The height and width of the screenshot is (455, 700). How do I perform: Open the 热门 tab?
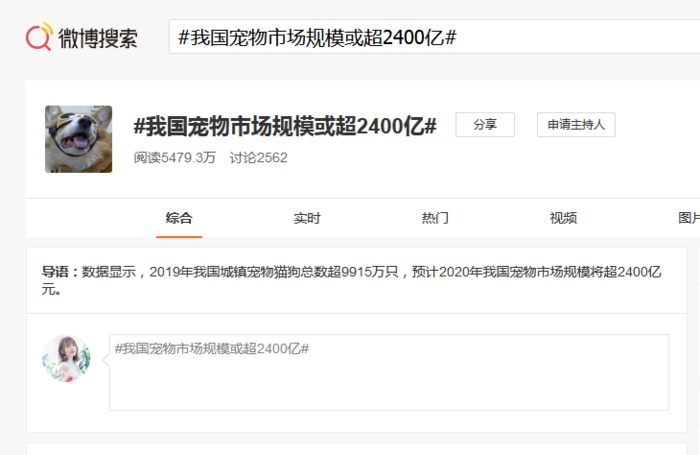tap(435, 218)
